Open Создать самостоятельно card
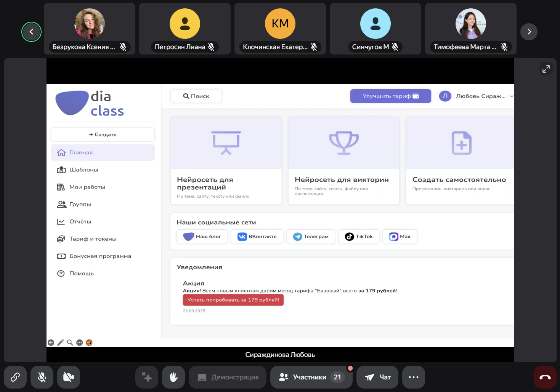This screenshot has height=392, width=560. point(460,161)
